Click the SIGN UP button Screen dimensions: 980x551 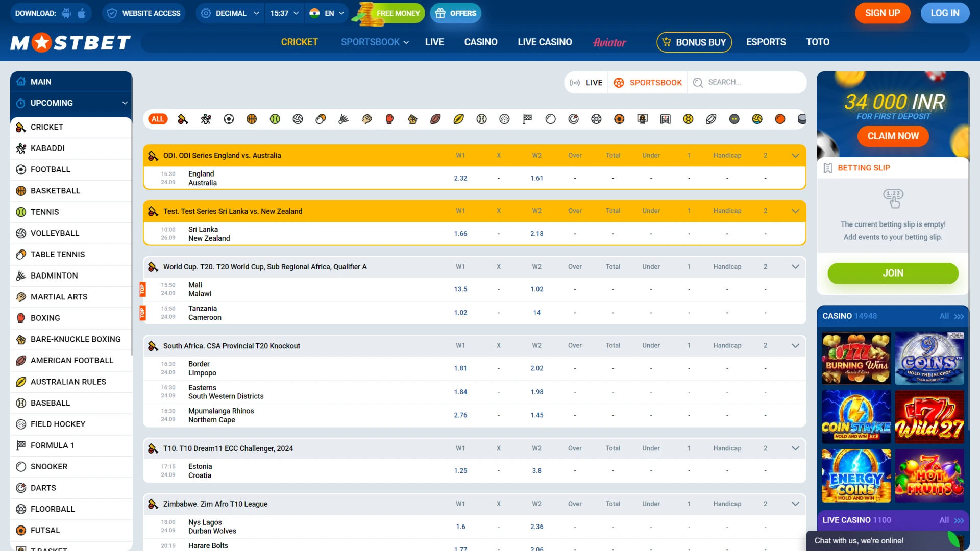(x=883, y=13)
